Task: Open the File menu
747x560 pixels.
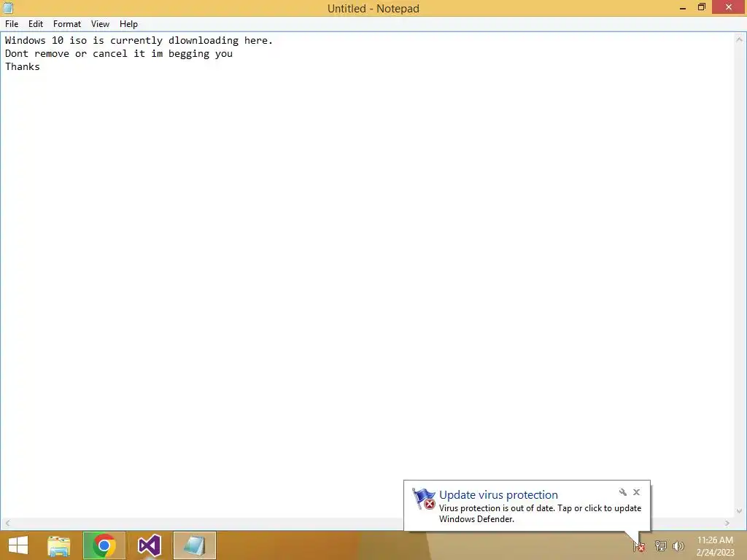Action: coord(12,24)
